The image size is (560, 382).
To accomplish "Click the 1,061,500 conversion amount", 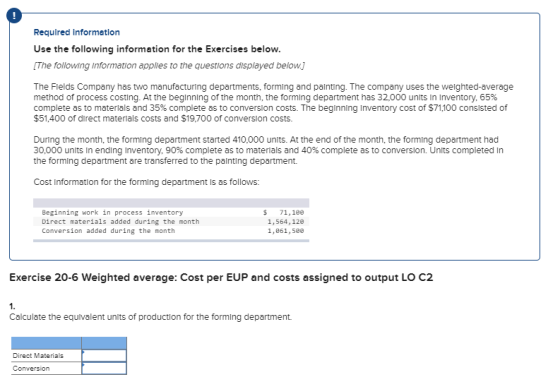I will tap(286, 231).
